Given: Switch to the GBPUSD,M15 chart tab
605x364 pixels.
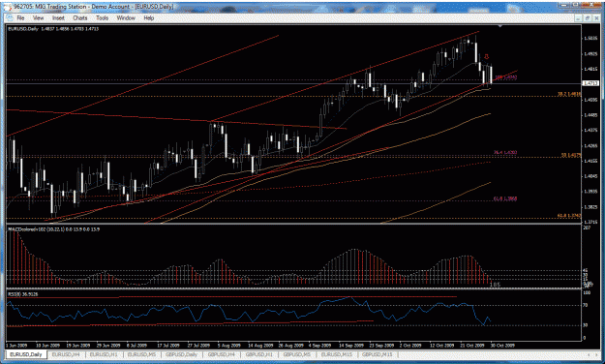Looking at the screenshot, I should (377, 354).
